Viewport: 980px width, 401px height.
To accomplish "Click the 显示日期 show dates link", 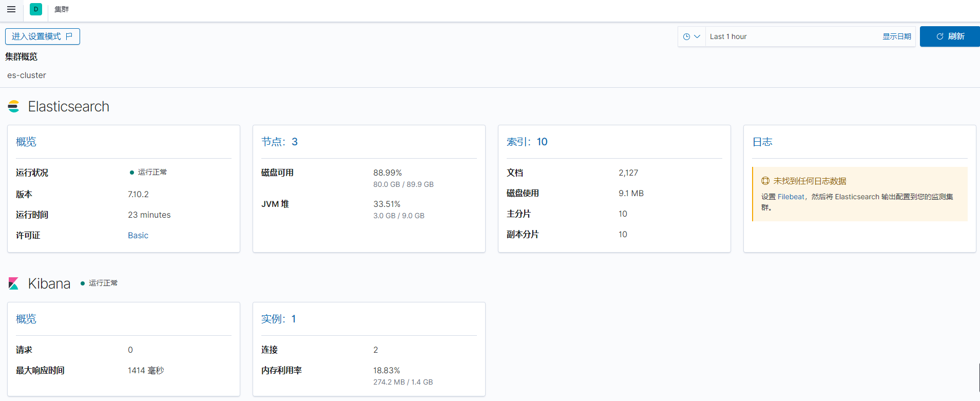I will [x=896, y=36].
